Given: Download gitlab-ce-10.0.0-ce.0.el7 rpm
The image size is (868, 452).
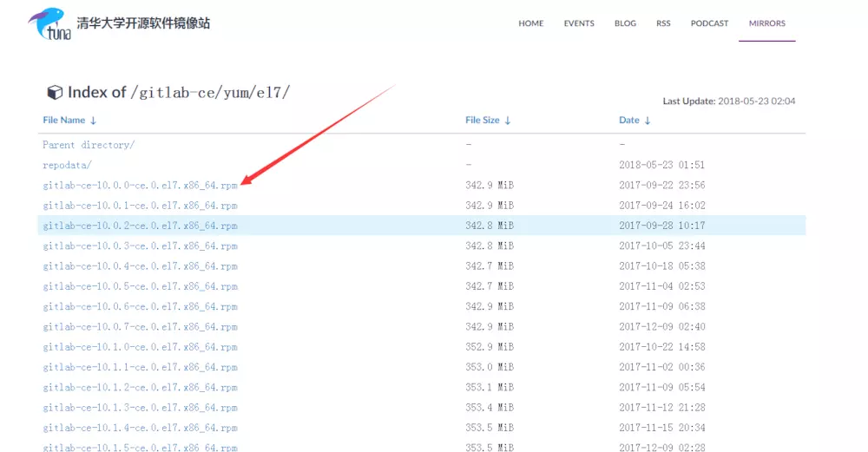Looking at the screenshot, I should coord(140,185).
